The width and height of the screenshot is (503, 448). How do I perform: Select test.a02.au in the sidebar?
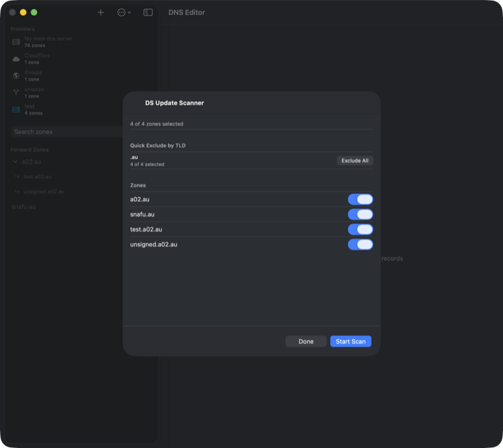(38, 177)
